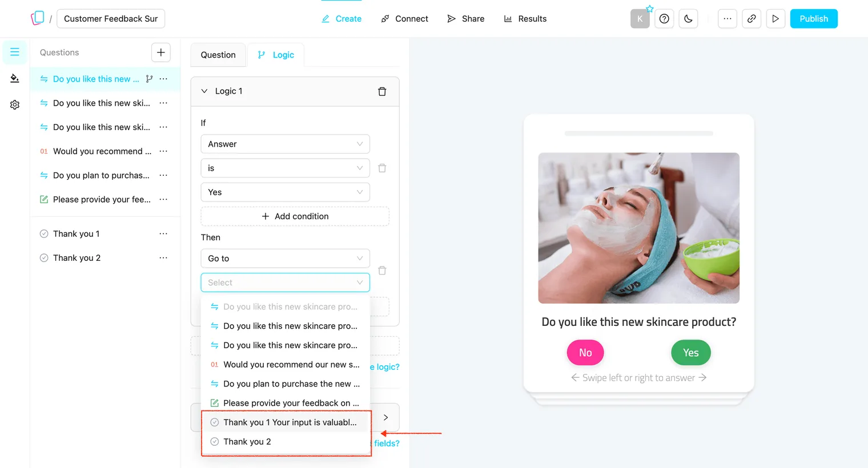Screen dimensions: 868x468
Task: Edit the survey title field
Action: pyautogui.click(x=111, y=19)
